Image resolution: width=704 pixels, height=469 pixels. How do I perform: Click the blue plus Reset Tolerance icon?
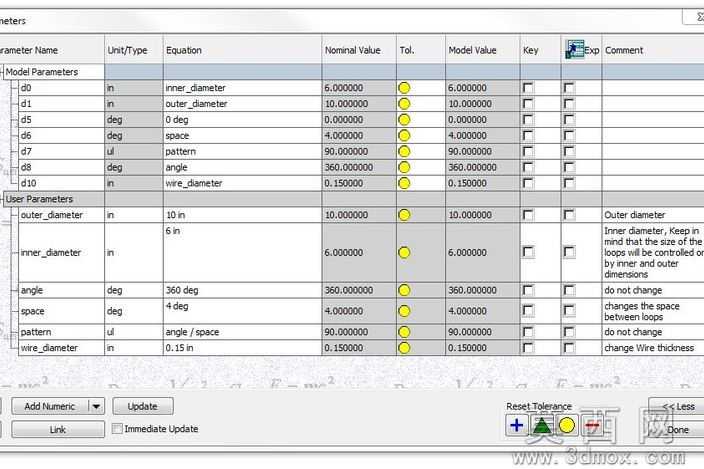pyautogui.click(x=516, y=425)
